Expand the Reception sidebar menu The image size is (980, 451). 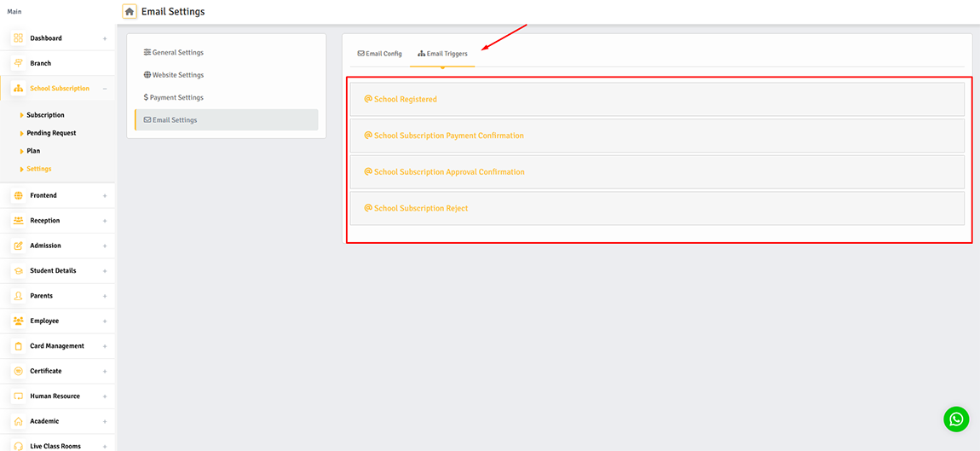(x=105, y=221)
